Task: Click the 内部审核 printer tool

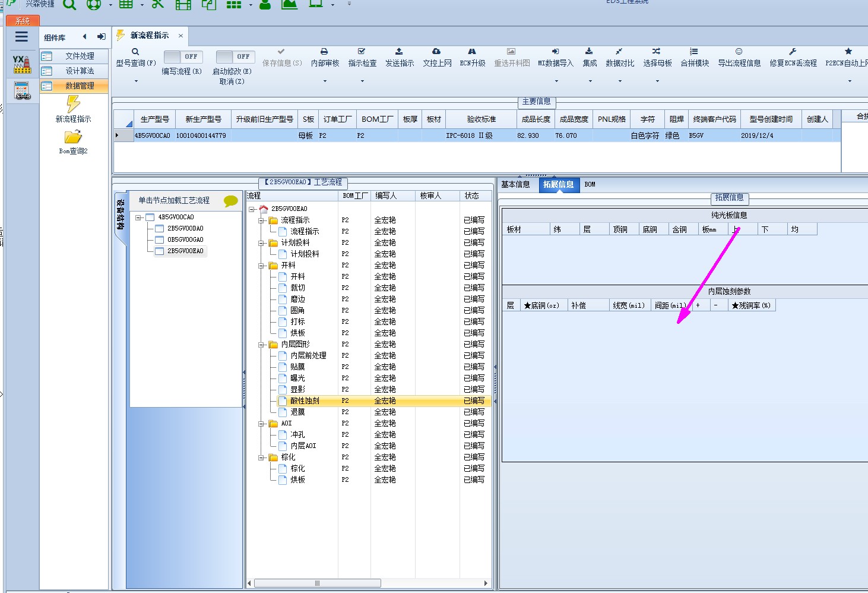Action: (325, 58)
